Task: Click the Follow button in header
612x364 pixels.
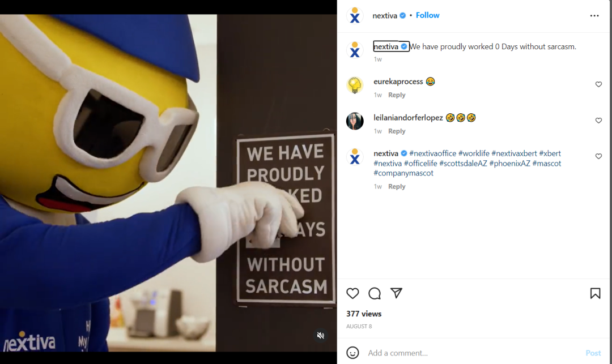Action: [x=427, y=15]
